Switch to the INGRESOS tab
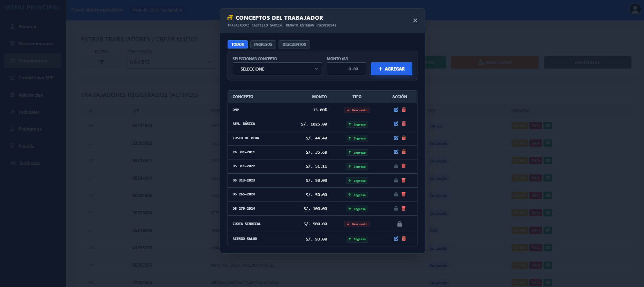 263,44
